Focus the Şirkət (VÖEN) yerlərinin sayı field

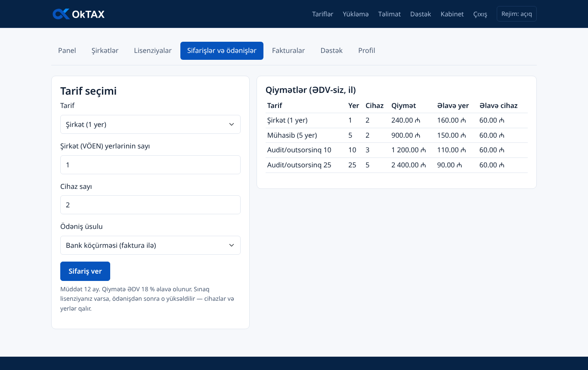[150, 165]
